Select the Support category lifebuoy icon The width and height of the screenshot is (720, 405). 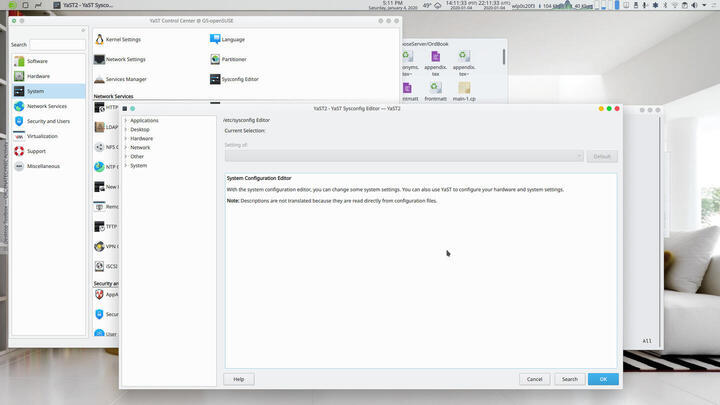(19, 151)
